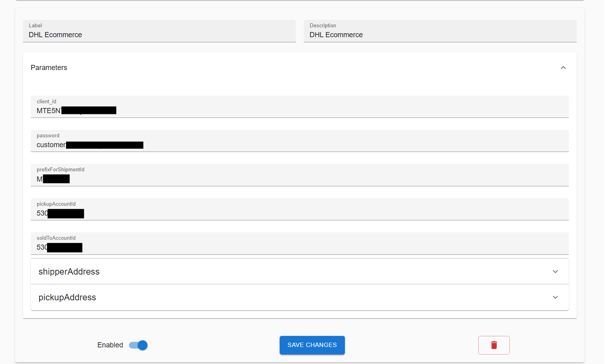Focus the client_id parameter field
This screenshot has height=364, width=604.
coord(299,110)
